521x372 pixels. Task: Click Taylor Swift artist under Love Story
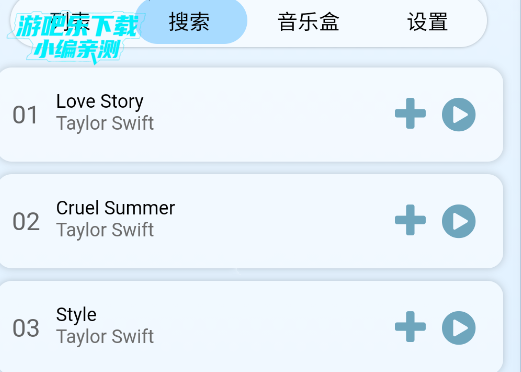105,123
